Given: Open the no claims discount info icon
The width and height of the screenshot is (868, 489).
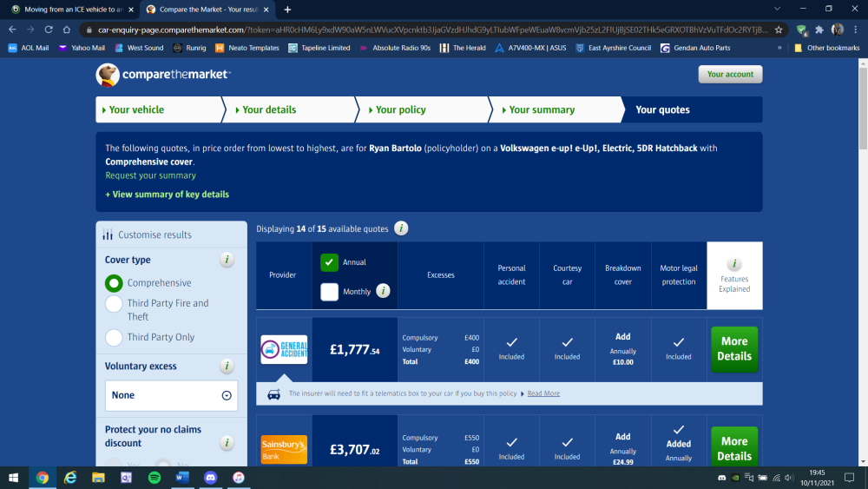Looking at the screenshot, I should (227, 442).
